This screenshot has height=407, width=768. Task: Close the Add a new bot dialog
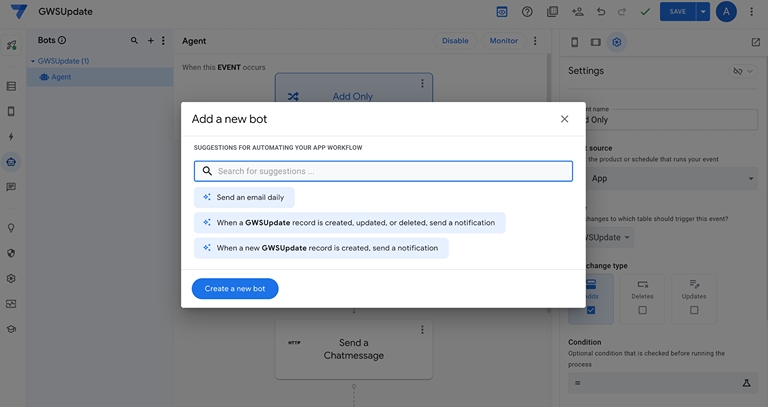pyautogui.click(x=564, y=119)
